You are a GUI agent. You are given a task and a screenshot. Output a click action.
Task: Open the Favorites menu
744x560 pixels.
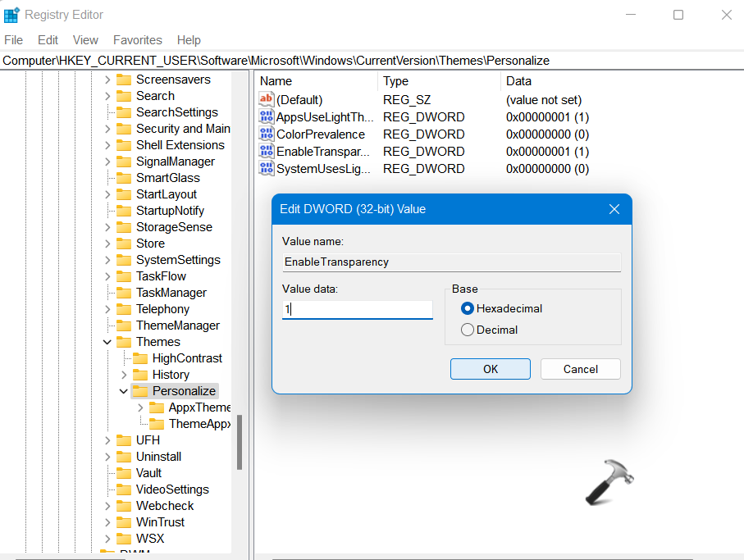pyautogui.click(x=137, y=40)
